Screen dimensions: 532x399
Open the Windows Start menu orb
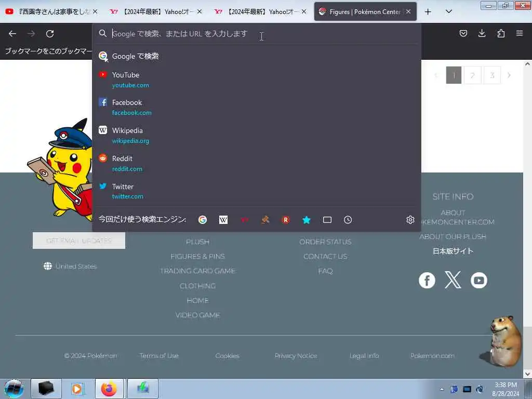[14, 389]
